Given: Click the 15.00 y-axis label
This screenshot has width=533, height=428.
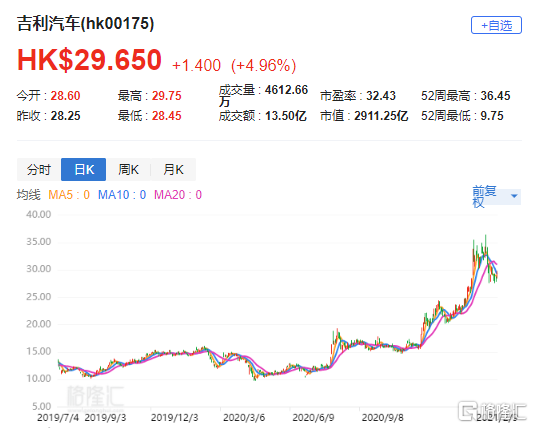Looking at the screenshot, I should point(38,351).
